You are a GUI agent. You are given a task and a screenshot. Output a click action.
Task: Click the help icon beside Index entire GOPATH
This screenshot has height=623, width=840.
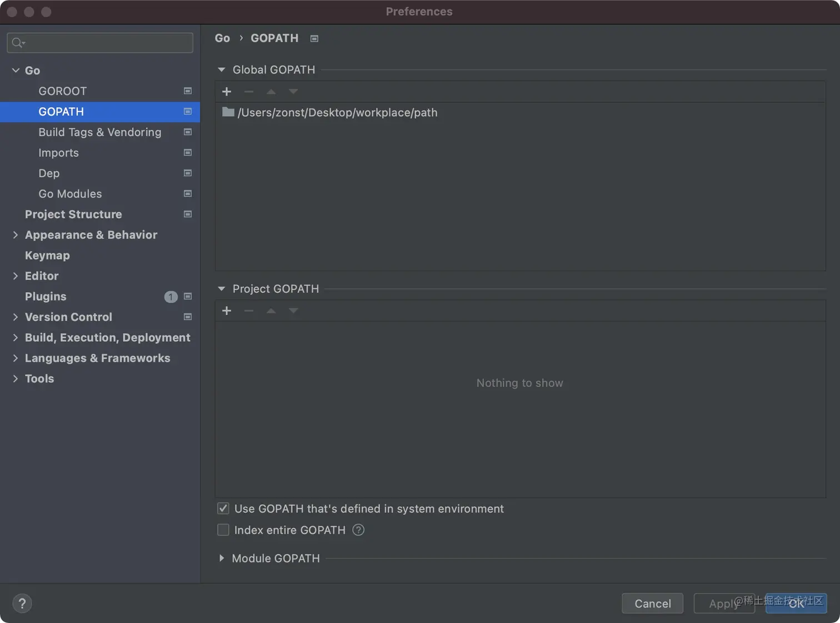[x=359, y=530]
